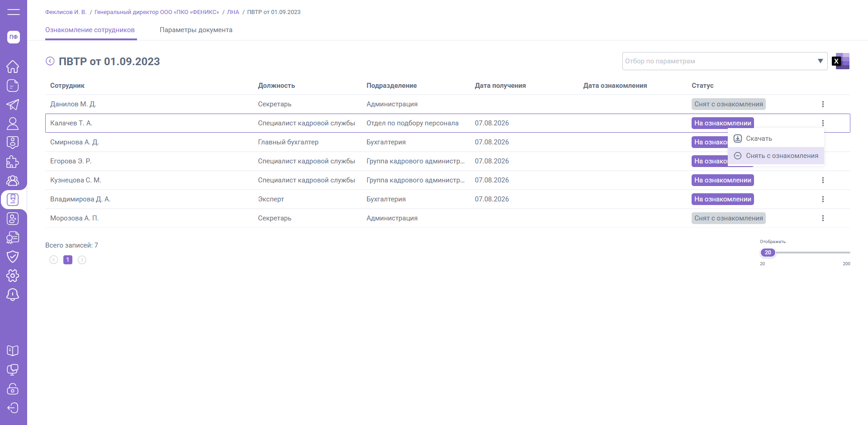This screenshot has width=868, height=425.
Task: Switch to Ознакомление сотрудников tab
Action: click(x=90, y=30)
